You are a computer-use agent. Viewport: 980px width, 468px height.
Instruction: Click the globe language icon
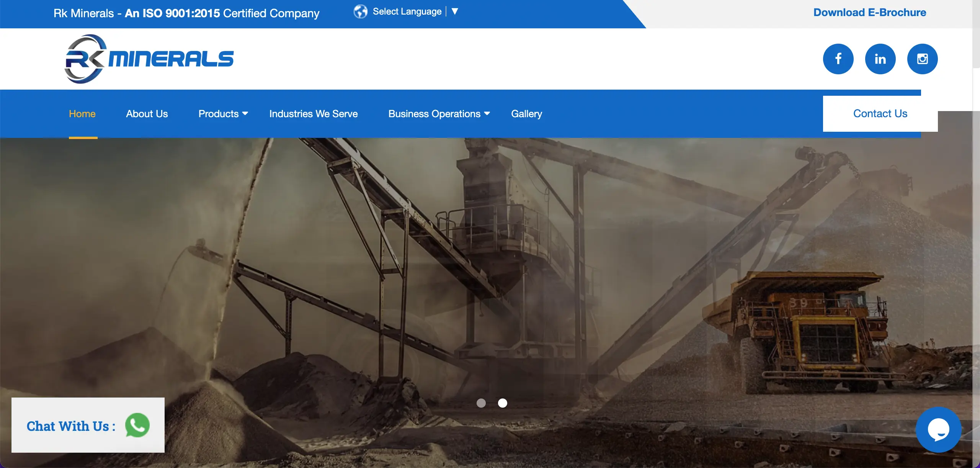(x=360, y=12)
